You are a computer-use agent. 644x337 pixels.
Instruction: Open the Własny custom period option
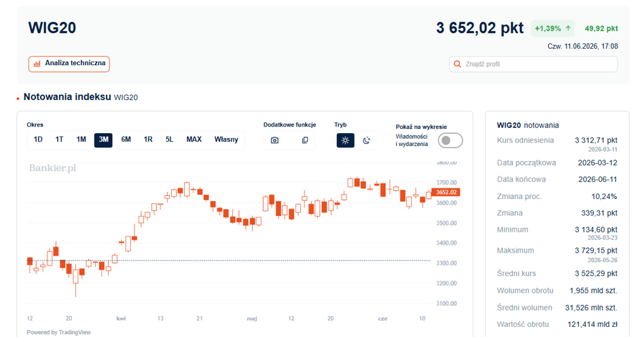(x=226, y=139)
